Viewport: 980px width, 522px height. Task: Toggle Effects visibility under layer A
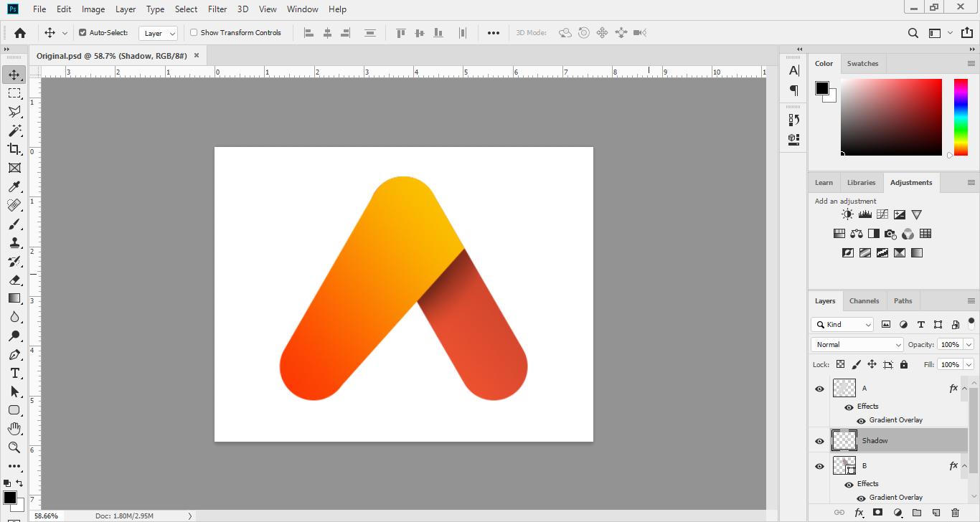(x=849, y=407)
